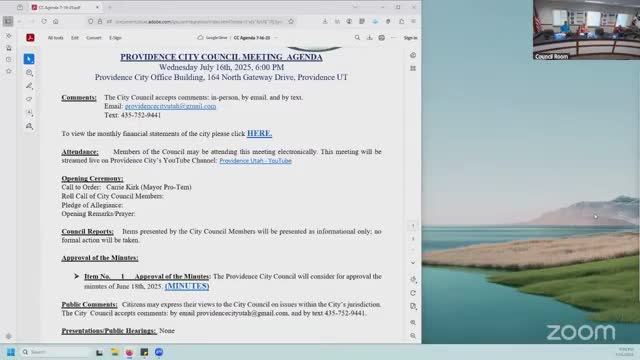Viewport: 640px width, 360px height.
Task: Click the current page number box
Action: pyautogui.click(x=413, y=226)
